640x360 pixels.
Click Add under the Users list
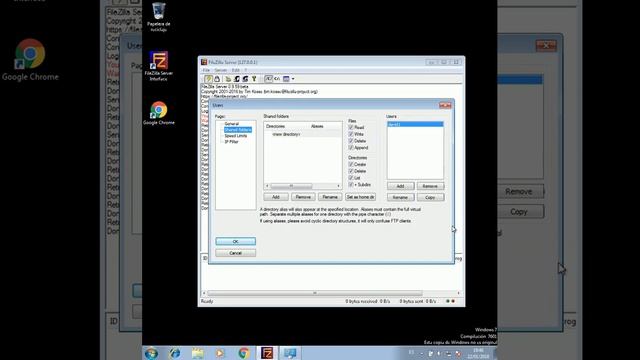400,186
